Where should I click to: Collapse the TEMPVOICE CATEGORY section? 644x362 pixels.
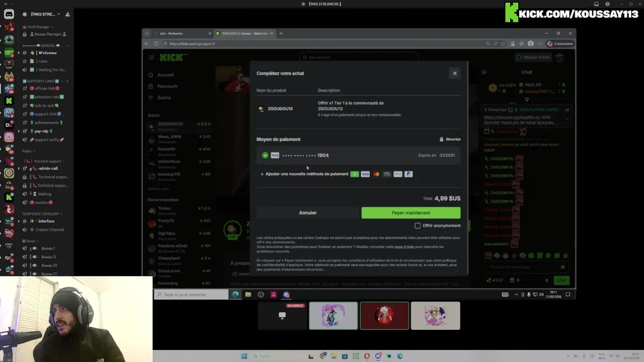[x=42, y=214]
